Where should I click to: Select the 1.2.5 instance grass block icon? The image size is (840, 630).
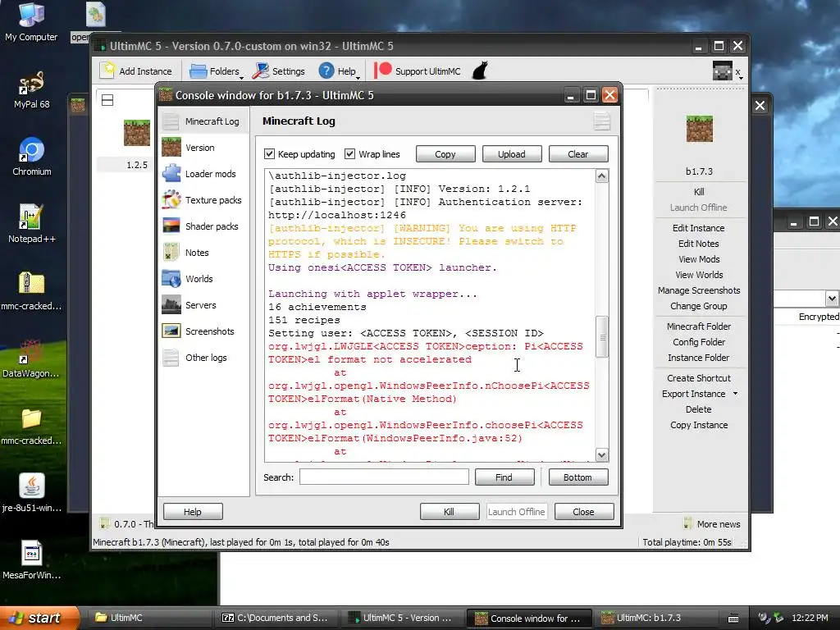pyautogui.click(x=137, y=133)
